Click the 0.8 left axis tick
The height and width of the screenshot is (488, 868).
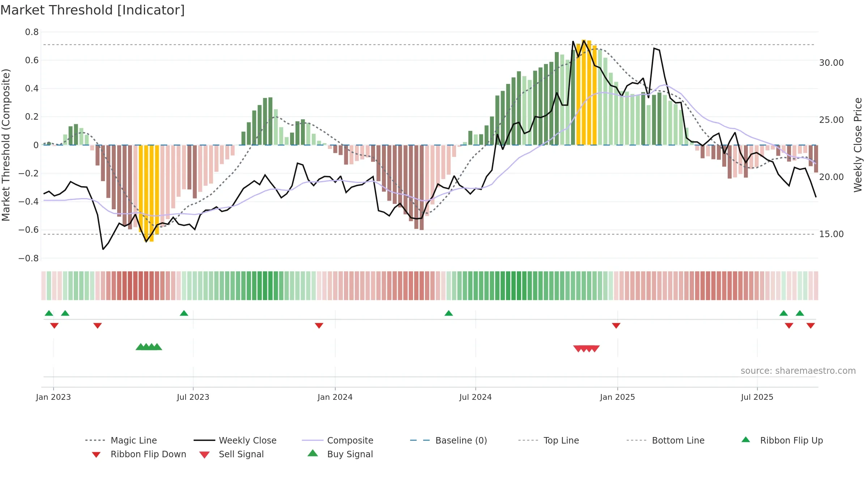32,32
